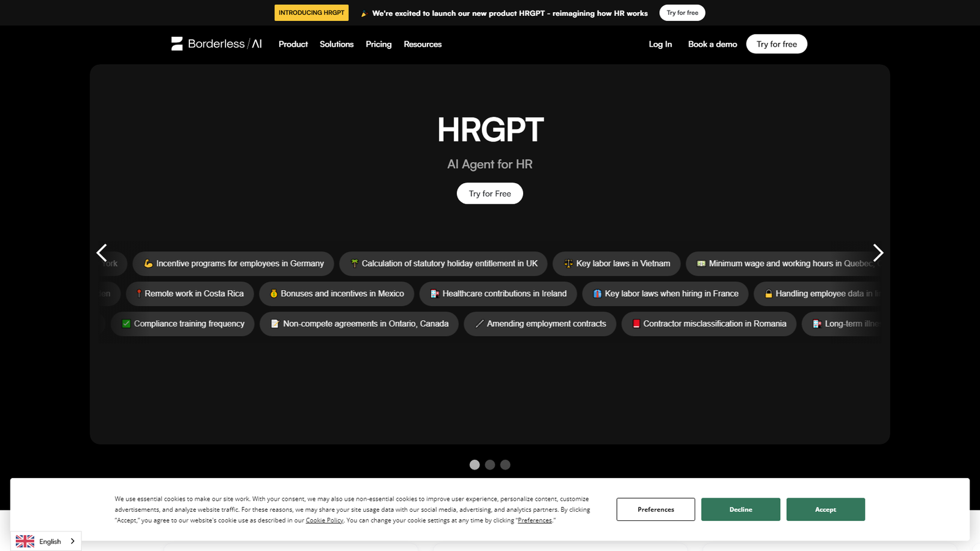Image resolution: width=980 pixels, height=551 pixels.
Task: Open the Resources menu
Action: point(423,44)
